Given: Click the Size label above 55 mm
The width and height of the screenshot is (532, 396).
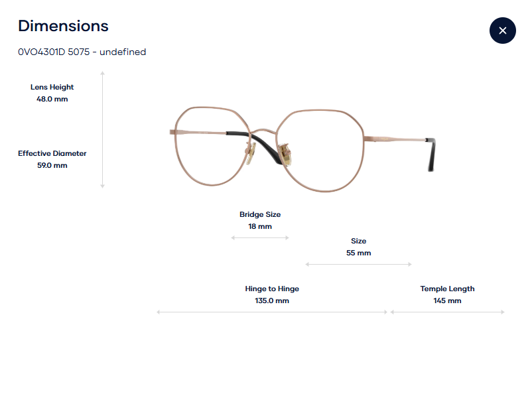Looking at the screenshot, I should 358,241.
